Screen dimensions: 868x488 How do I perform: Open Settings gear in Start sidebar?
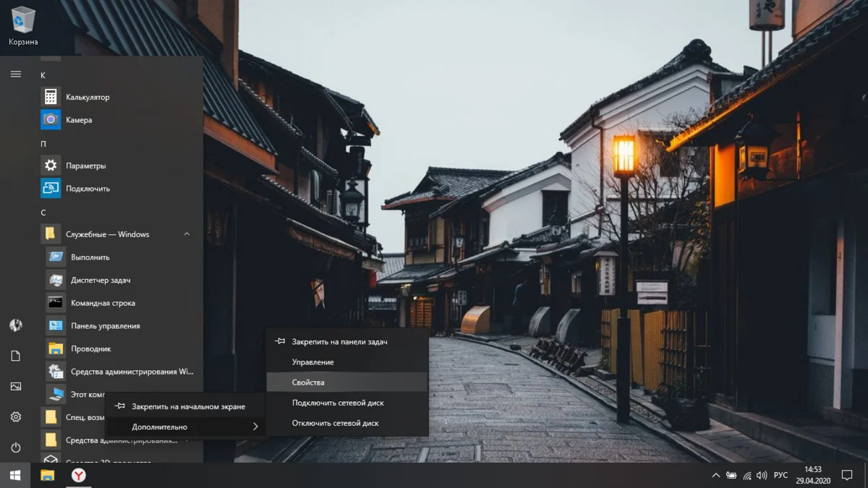pyautogui.click(x=16, y=417)
